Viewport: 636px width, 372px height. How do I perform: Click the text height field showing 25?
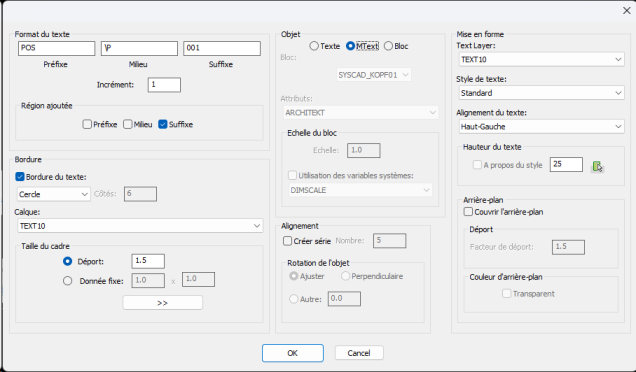coord(566,164)
